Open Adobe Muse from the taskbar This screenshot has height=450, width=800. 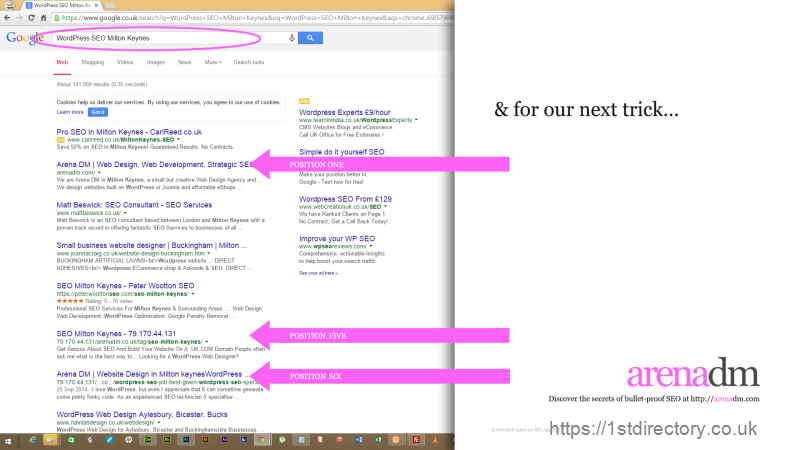(167, 440)
